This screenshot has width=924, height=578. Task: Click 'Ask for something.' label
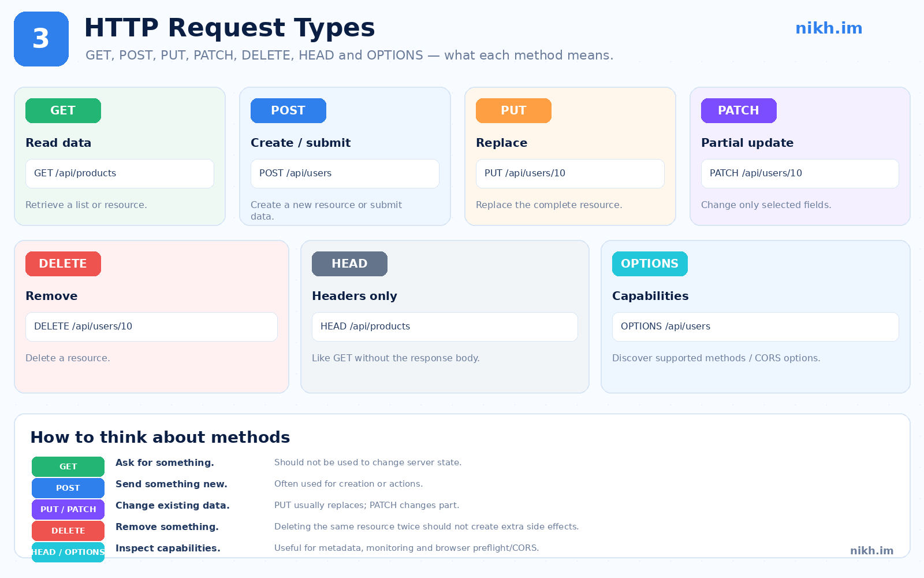pos(165,462)
